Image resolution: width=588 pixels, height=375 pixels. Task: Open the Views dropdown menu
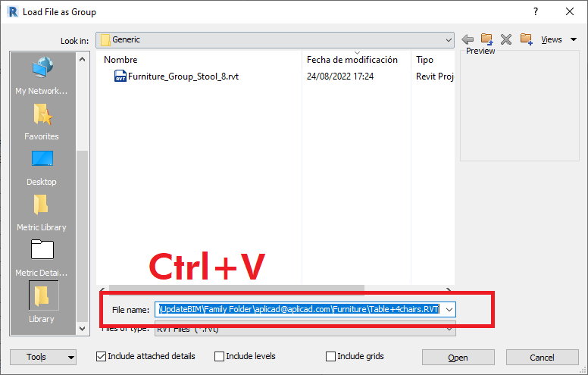click(558, 39)
